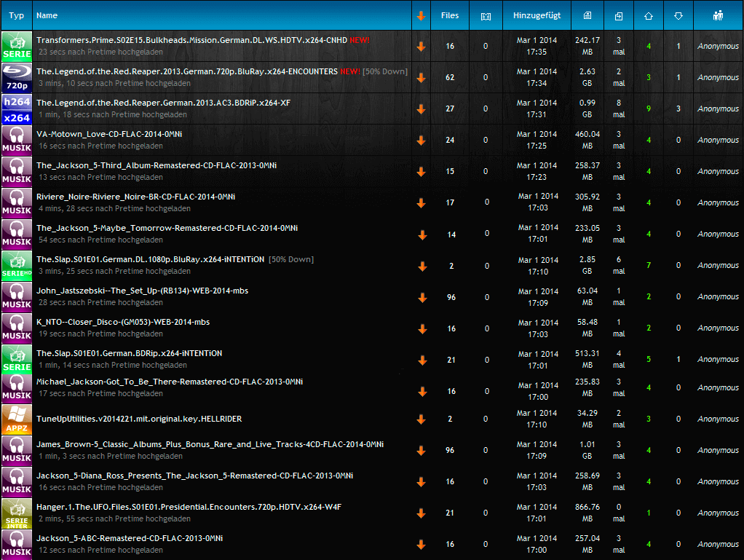Click download arrow for The.Slap 1080p BluRay
744x560 pixels.
click(x=422, y=267)
